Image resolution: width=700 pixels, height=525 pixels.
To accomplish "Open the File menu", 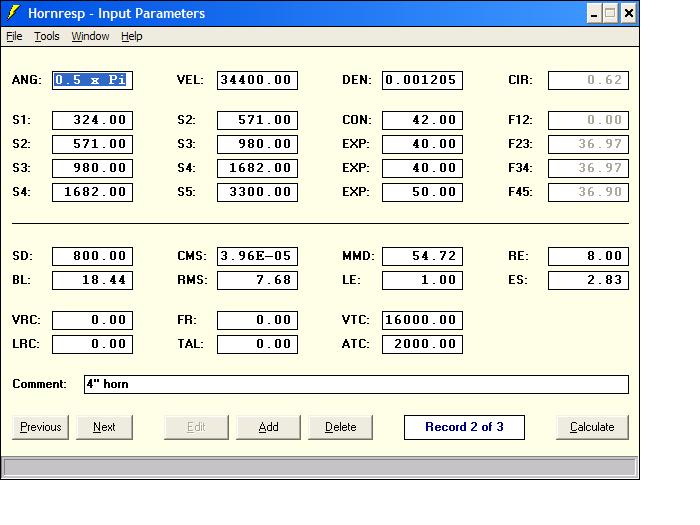I will [14, 36].
